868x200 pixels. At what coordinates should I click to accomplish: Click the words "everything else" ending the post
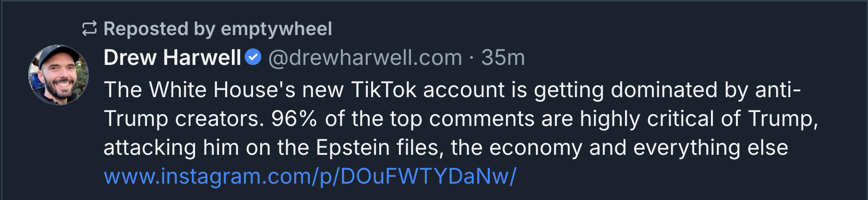pos(711,148)
